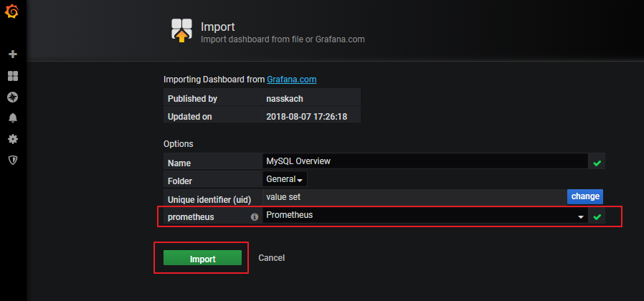Open the Prometheus data source dropdown

pyautogui.click(x=425, y=215)
